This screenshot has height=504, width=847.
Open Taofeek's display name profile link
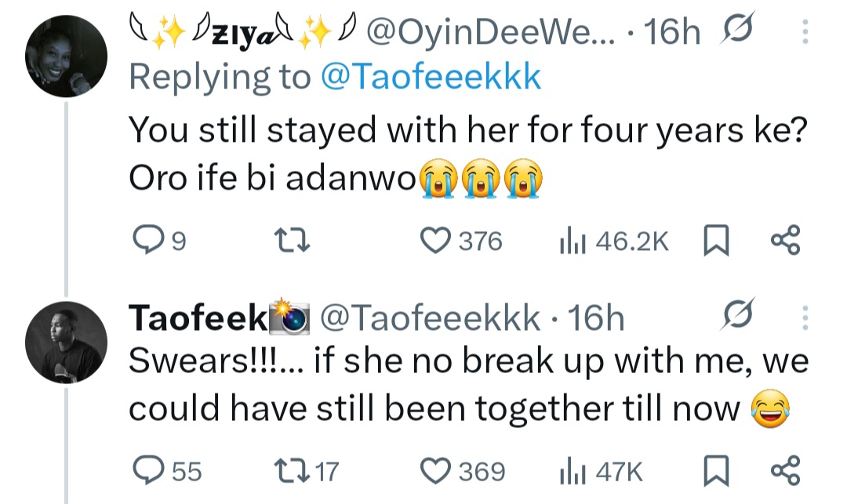click(197, 317)
